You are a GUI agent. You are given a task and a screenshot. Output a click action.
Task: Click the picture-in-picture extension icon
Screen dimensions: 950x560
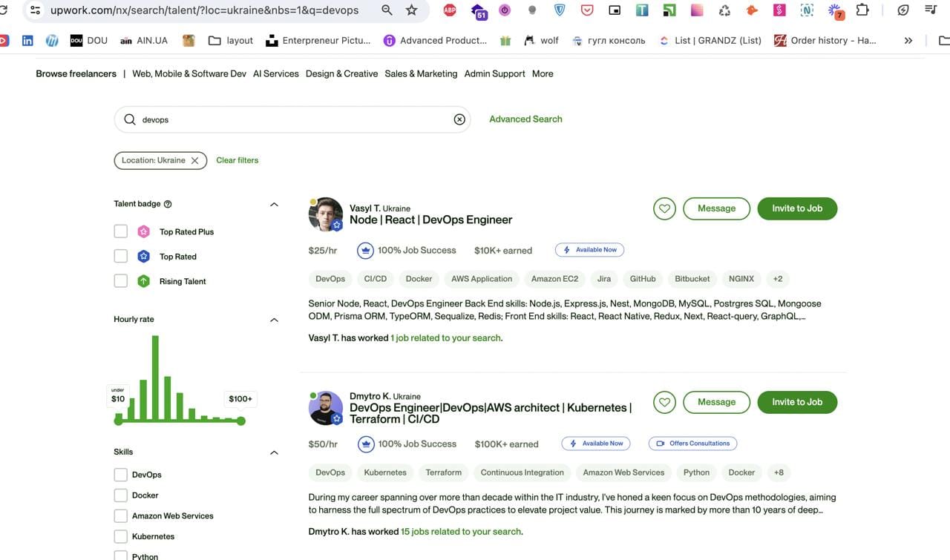(615, 10)
